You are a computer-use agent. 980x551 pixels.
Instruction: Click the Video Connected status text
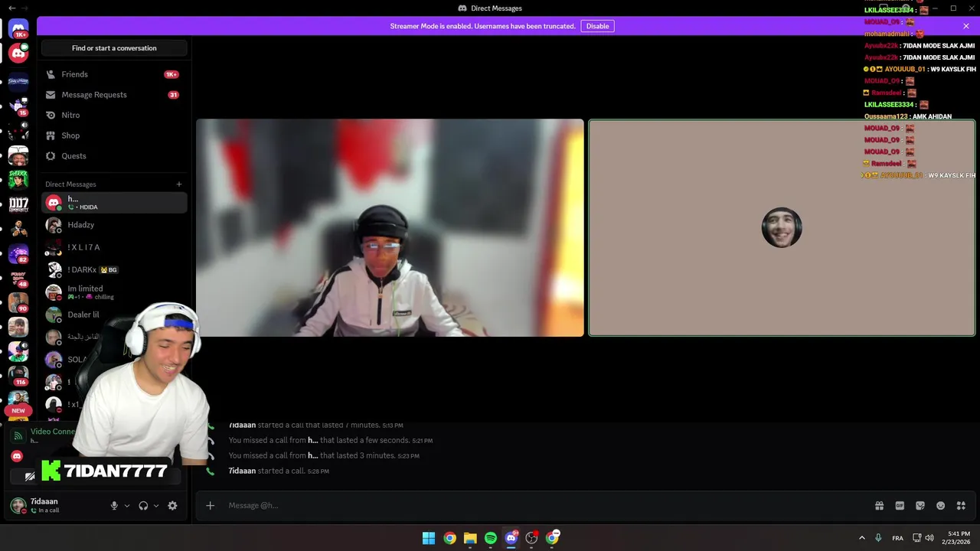point(53,432)
